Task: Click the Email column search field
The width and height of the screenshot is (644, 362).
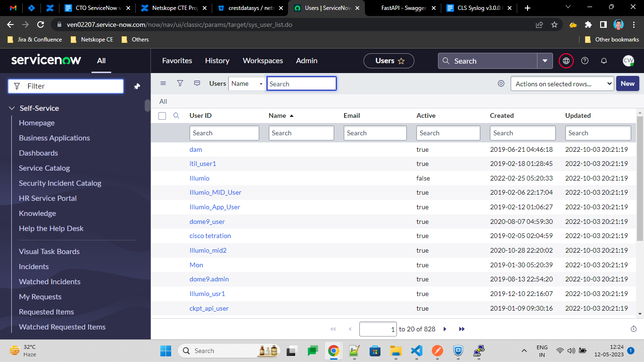Action: [x=375, y=133]
